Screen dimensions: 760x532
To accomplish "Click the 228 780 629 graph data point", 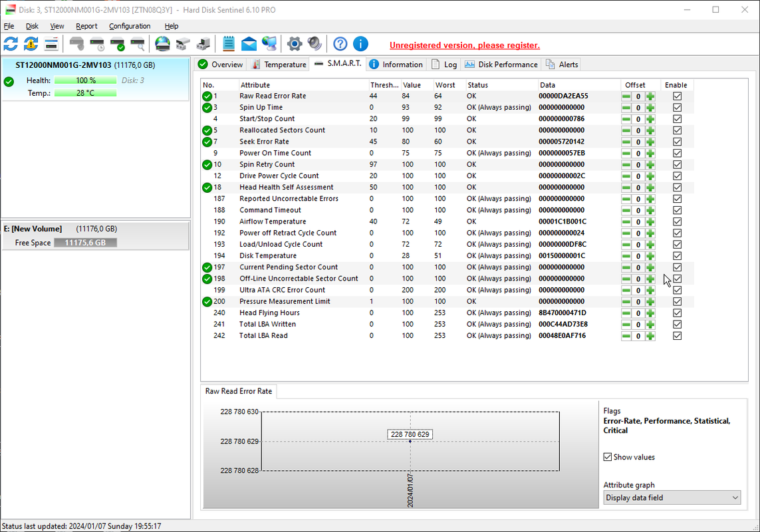I will pyautogui.click(x=410, y=442).
